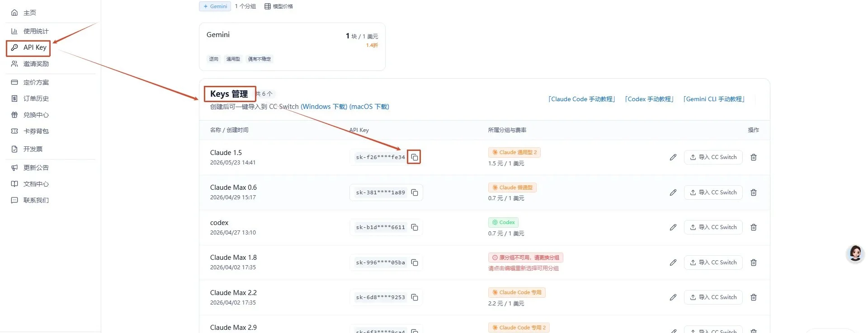
Task: Click the Claude Code 专用 2 group badge
Action: pyautogui.click(x=519, y=328)
